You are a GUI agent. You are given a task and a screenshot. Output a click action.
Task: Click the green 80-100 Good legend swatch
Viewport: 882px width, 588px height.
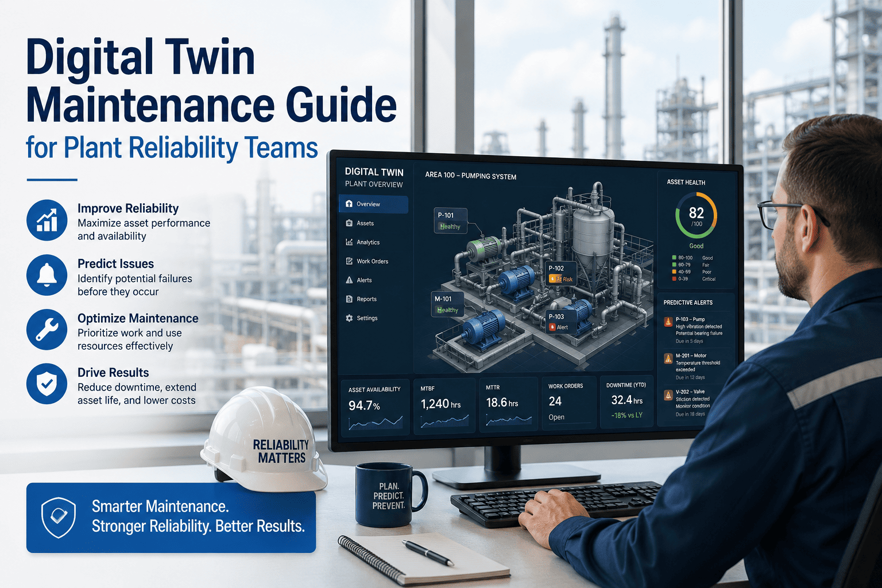click(674, 258)
